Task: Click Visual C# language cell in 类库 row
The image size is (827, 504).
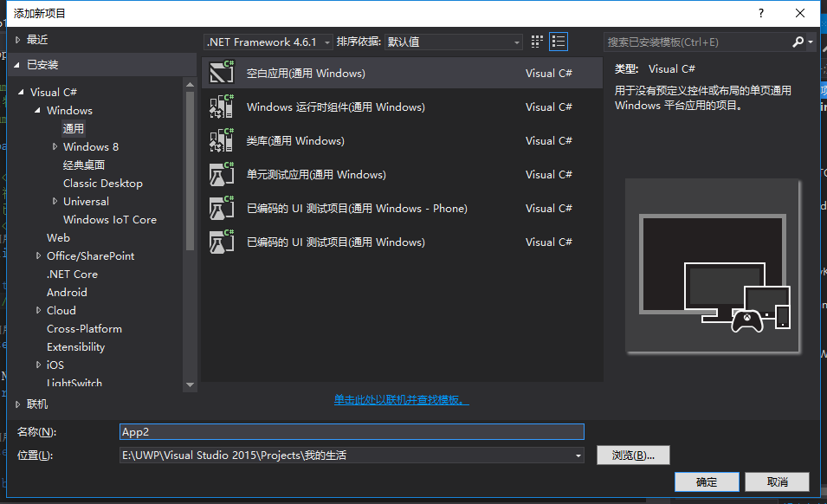Action: (548, 141)
